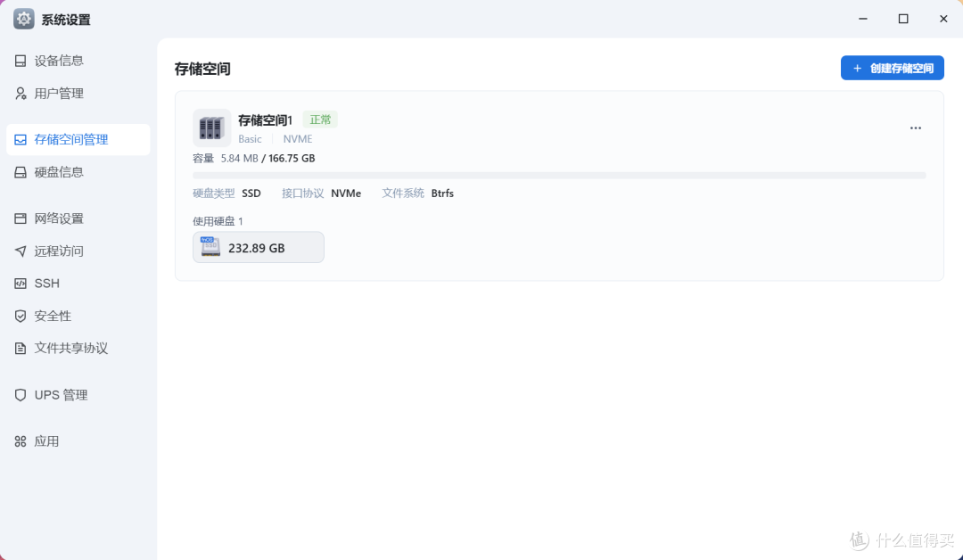
Task: Click the 存储空间1 storage pool icon
Action: click(x=212, y=128)
